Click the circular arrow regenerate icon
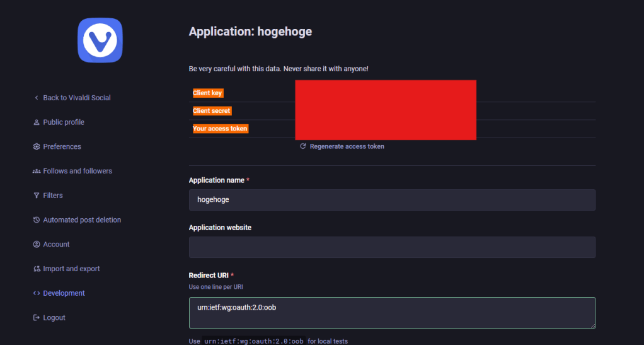Viewport: 644px width, 345px height. point(303,146)
